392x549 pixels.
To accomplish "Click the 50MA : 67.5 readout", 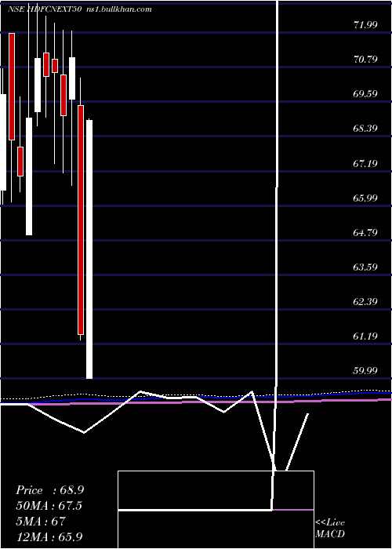I will click(50, 506).
